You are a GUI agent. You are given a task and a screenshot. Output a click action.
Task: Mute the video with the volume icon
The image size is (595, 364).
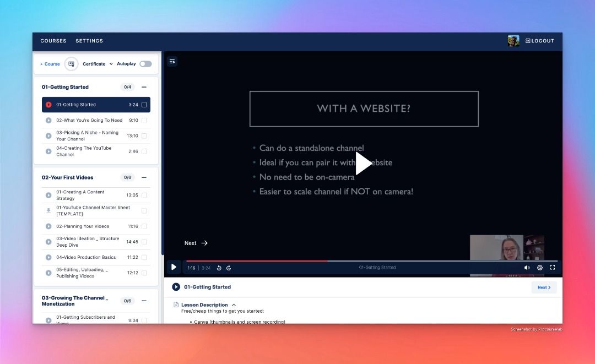527,268
